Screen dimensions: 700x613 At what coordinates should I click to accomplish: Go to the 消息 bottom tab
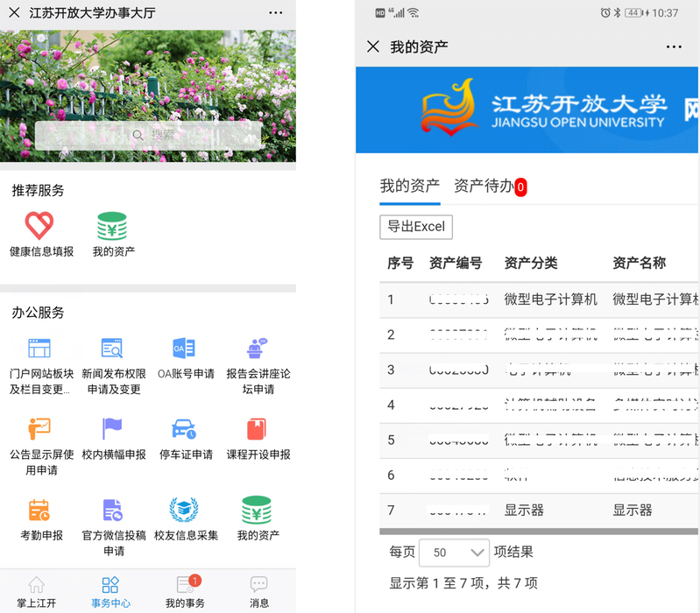click(x=258, y=592)
